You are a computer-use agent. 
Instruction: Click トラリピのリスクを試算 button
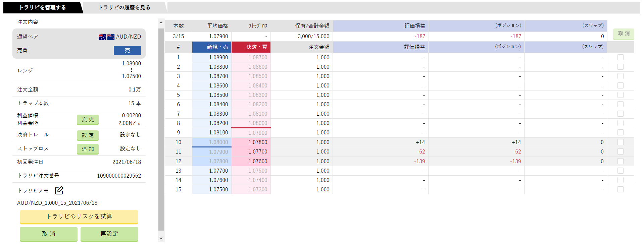(79, 217)
